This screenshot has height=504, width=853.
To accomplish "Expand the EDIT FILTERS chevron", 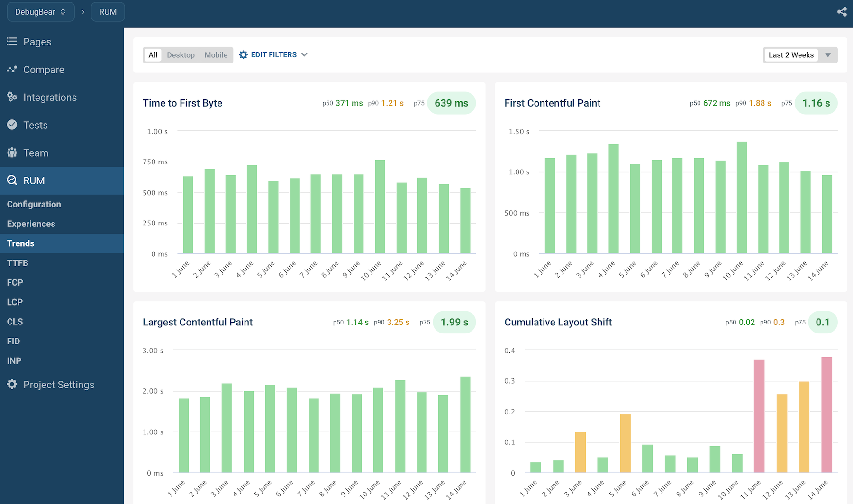I will (304, 55).
